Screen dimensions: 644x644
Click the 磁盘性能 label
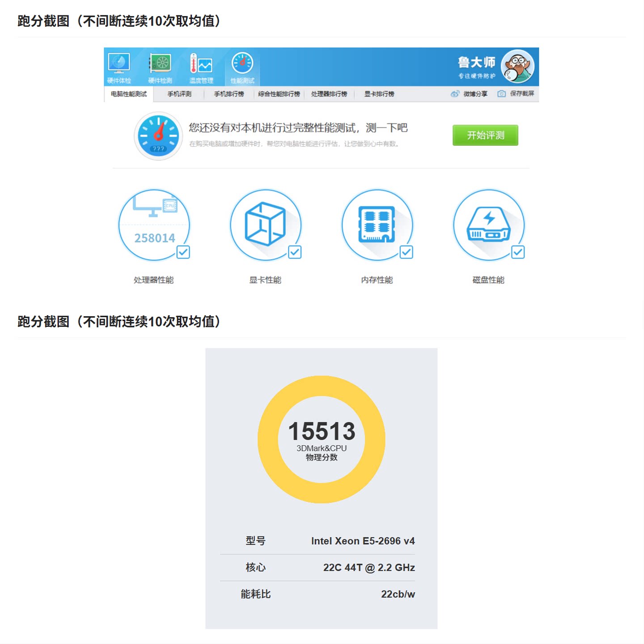click(x=489, y=280)
